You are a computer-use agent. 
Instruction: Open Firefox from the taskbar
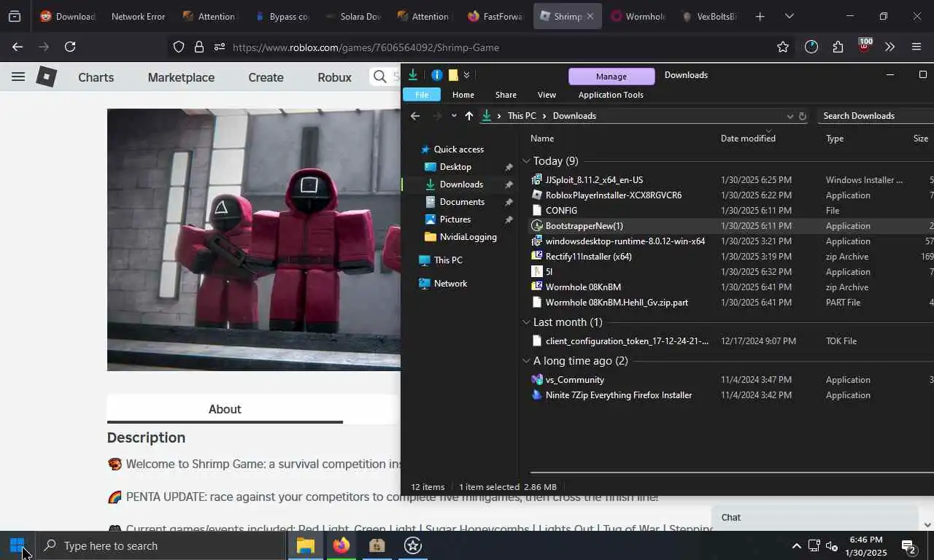pos(341,545)
